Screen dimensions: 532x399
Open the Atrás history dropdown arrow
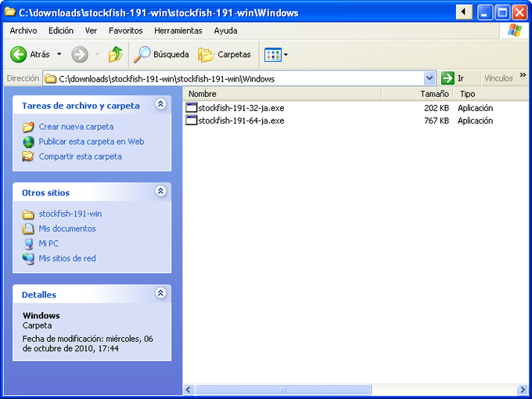59,54
